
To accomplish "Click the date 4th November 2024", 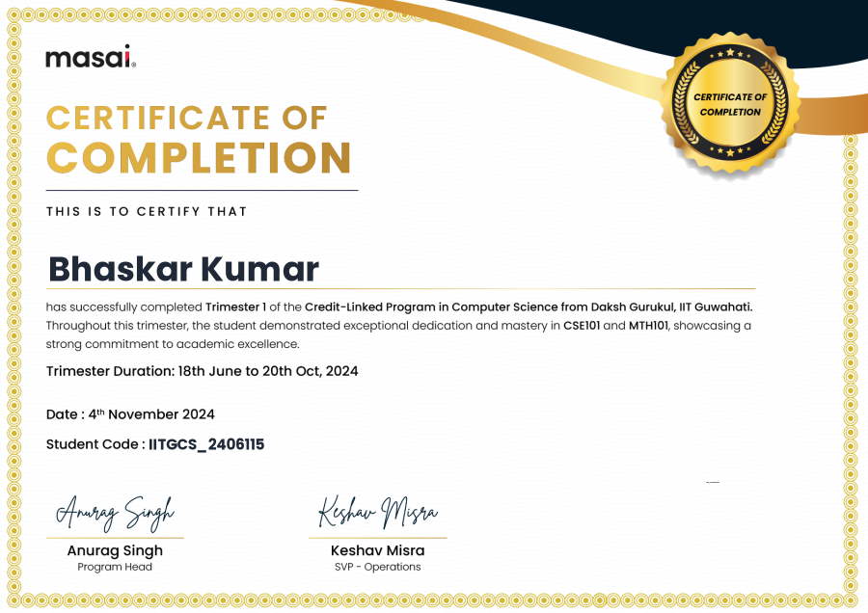I will (x=149, y=414).
